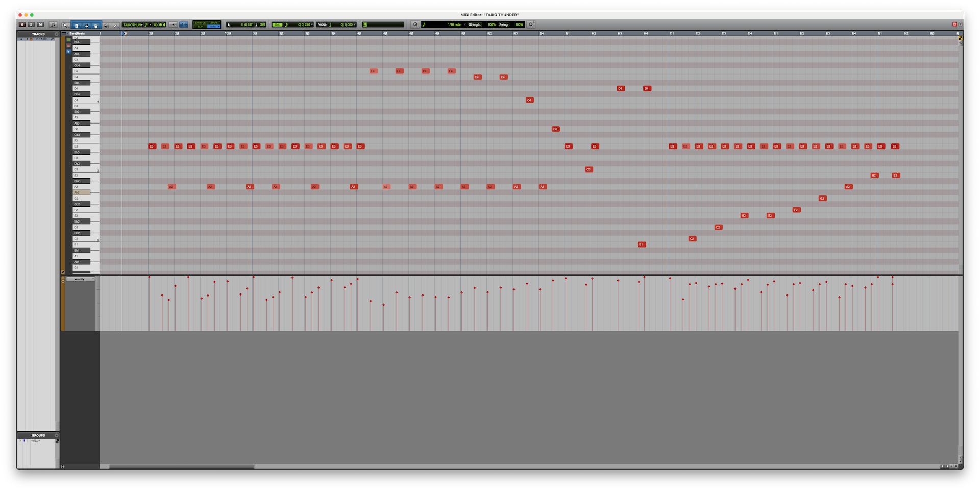
Task: Open the Nudge value dropdown
Action: (355, 24)
